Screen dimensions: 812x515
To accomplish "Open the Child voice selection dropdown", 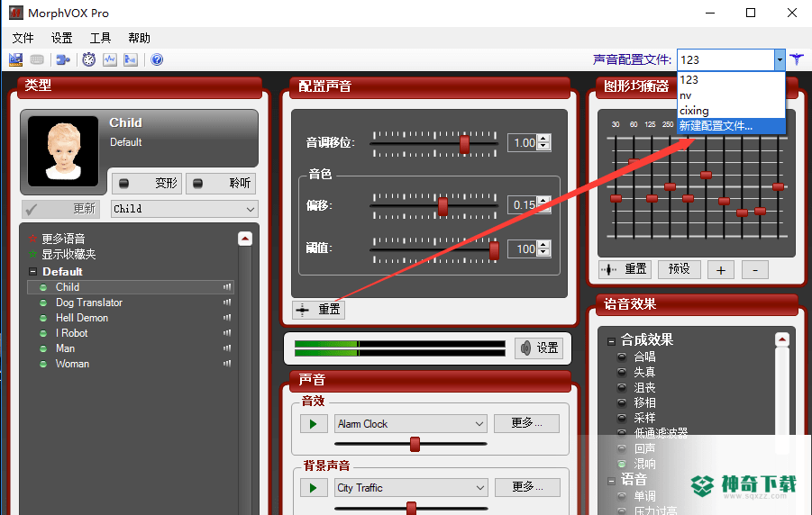I will point(185,209).
